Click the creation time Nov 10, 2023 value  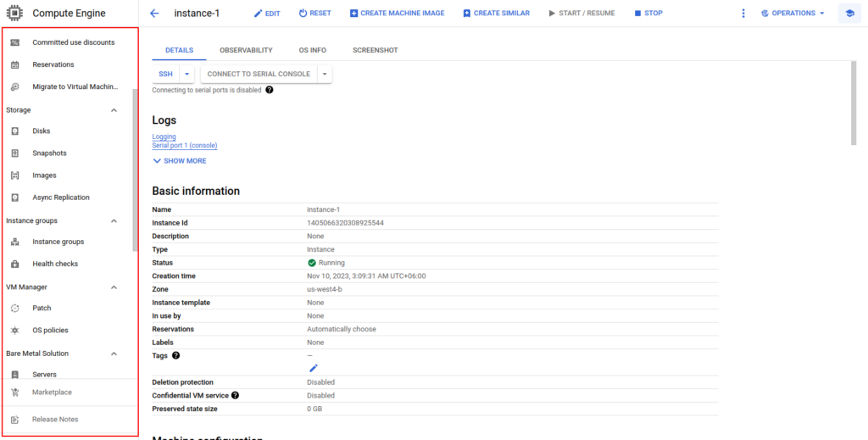click(x=366, y=276)
